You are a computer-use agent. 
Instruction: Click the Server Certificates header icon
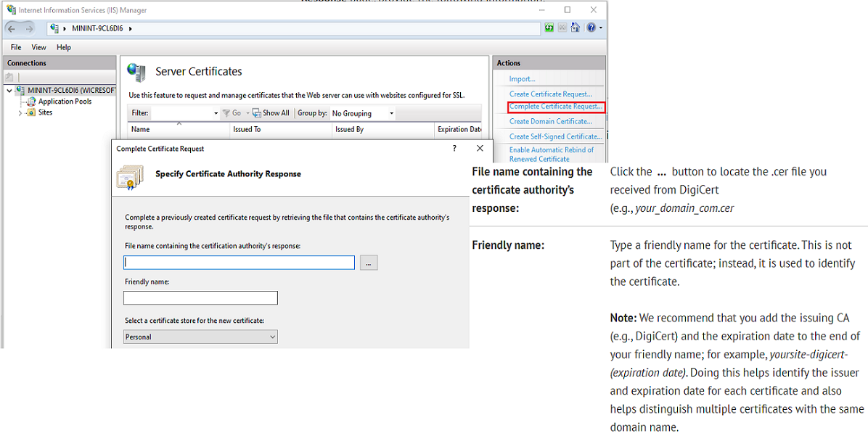coord(136,71)
